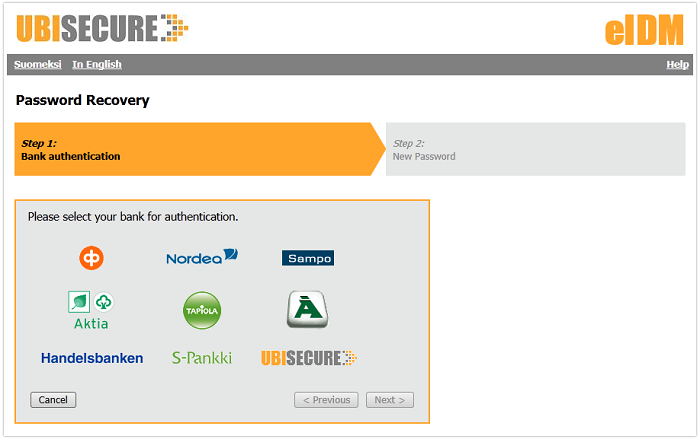Choose Nordea bank for authentication

click(202, 257)
